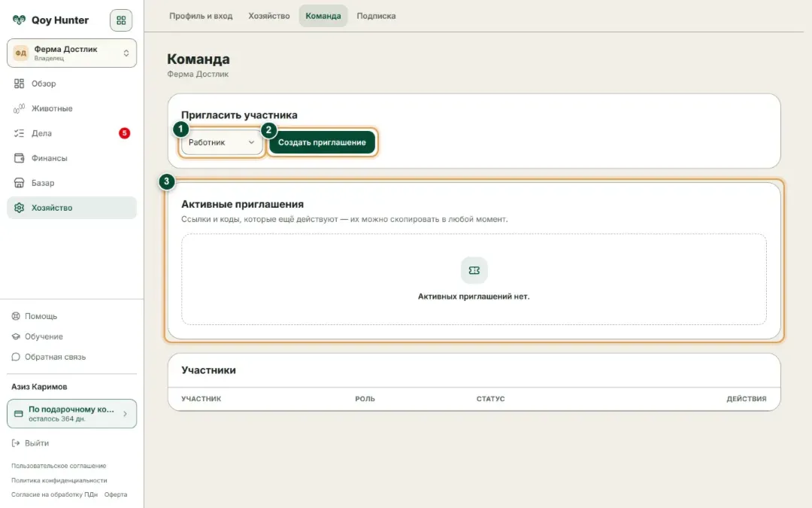Switch to Профиль и вход tab

point(201,16)
